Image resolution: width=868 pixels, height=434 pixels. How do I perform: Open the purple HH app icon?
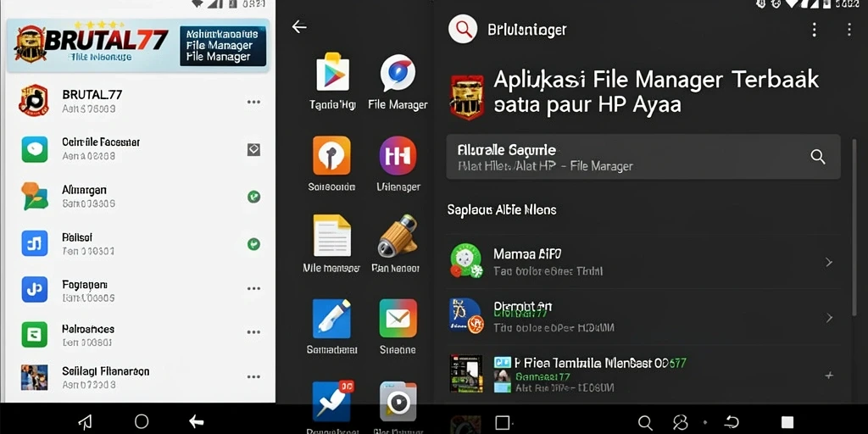tap(398, 156)
